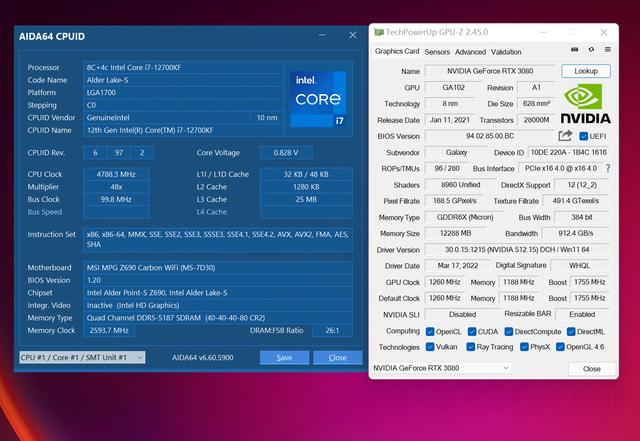Minimize the AIDA64 CPUID window
640x441 pixels.
point(322,35)
